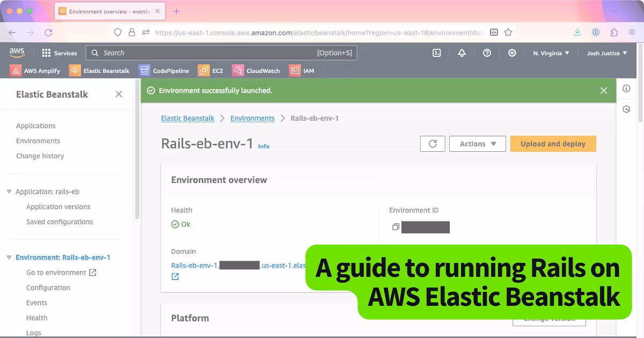Click the AWS search input field
644x338 pixels.
[221, 53]
